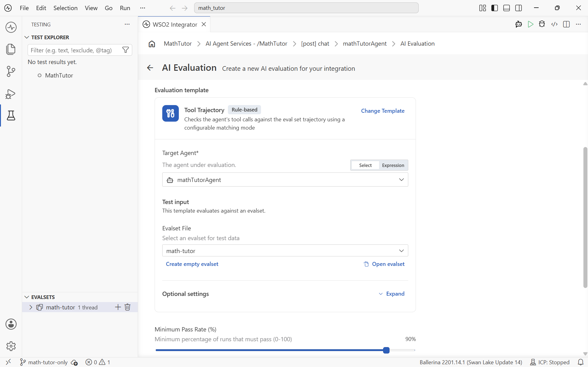Open the Run menu
The width and height of the screenshot is (588, 367).
point(125,8)
